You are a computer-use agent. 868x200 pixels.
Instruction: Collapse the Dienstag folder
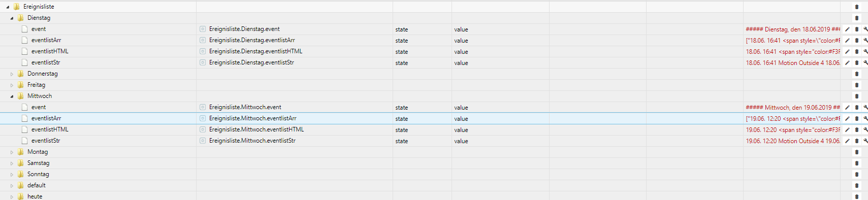12,18
